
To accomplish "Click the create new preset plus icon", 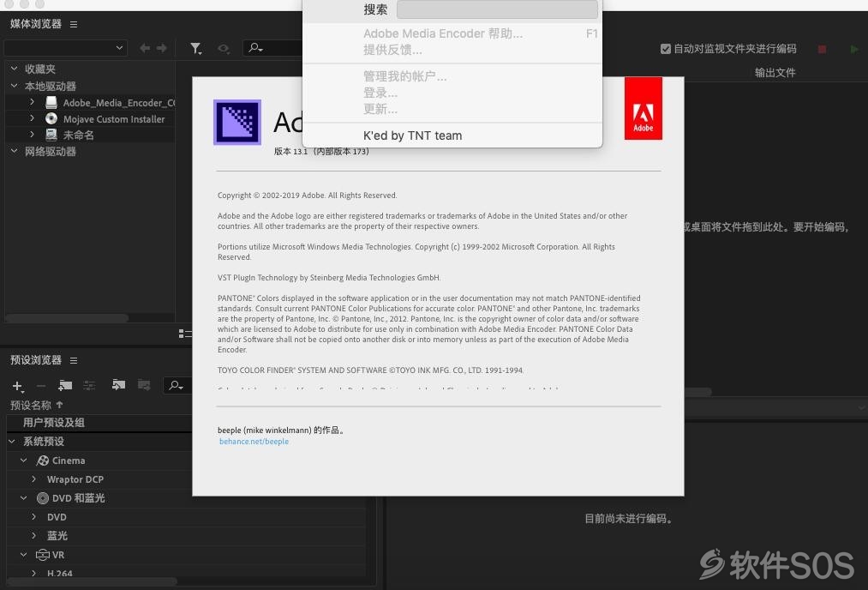I will pyautogui.click(x=17, y=386).
